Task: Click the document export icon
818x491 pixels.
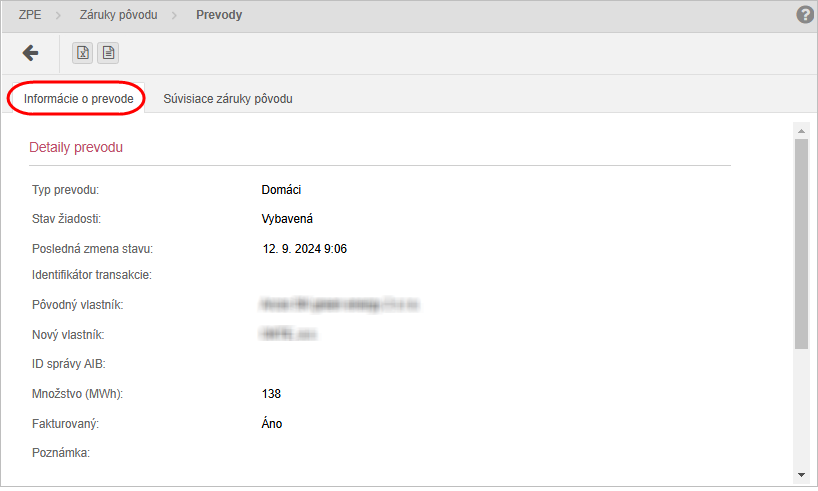Action: tap(108, 53)
